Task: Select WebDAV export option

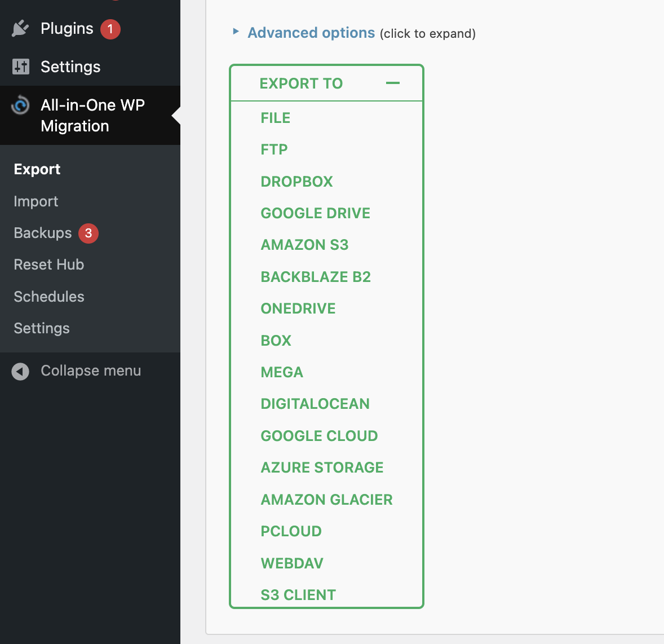Action: [292, 563]
